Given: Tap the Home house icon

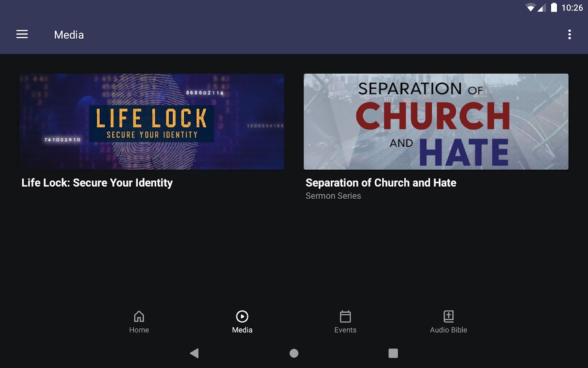Looking at the screenshot, I should point(139,316).
